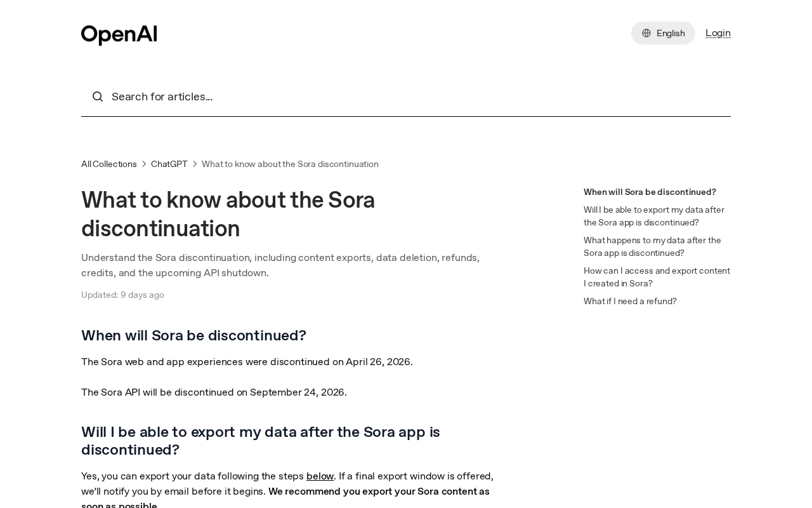Screen dimensions: 812x508
Task: Jump to 'Will I be able to export' section
Action: [653, 216]
